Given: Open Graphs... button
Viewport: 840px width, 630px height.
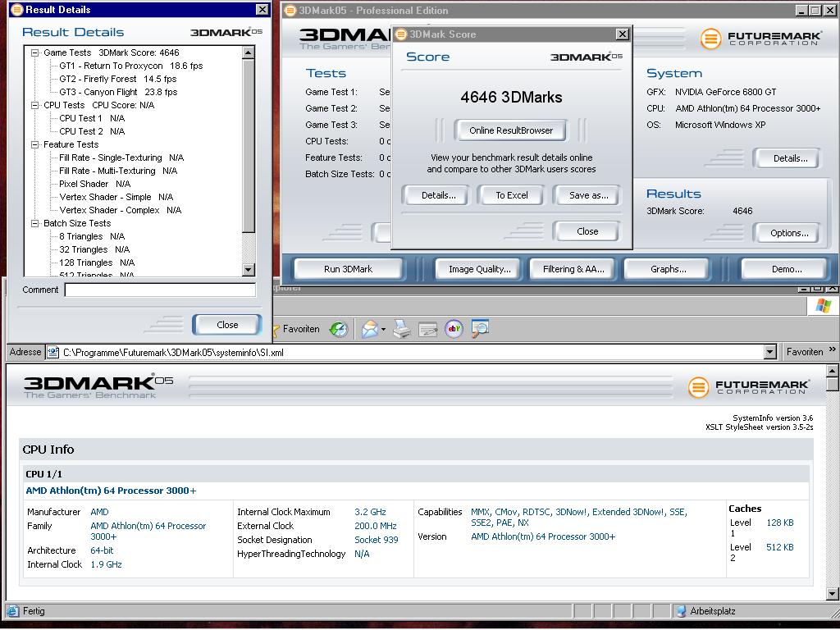Looking at the screenshot, I should [x=668, y=269].
